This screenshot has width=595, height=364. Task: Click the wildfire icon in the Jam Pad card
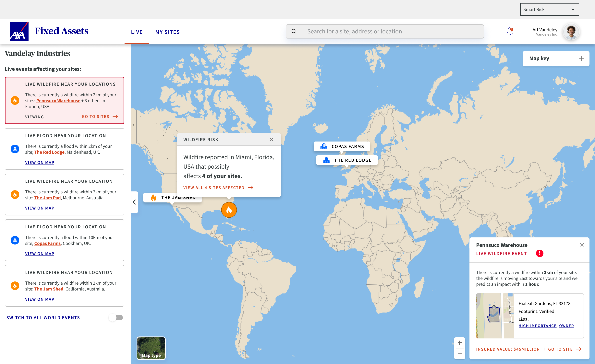(x=15, y=195)
